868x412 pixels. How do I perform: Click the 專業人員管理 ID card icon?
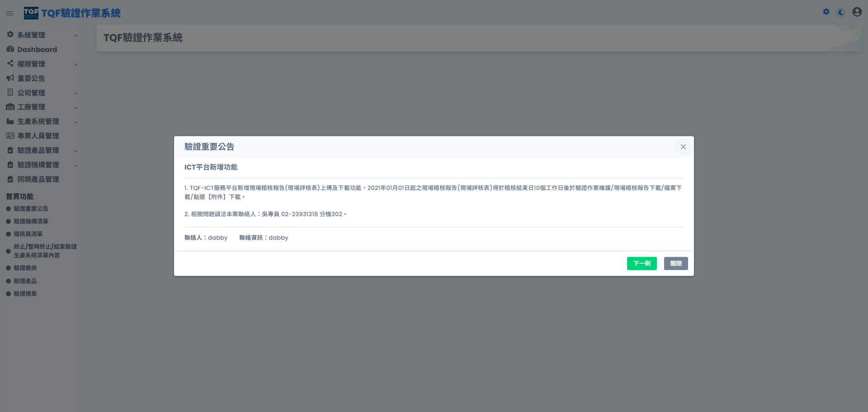coord(10,136)
